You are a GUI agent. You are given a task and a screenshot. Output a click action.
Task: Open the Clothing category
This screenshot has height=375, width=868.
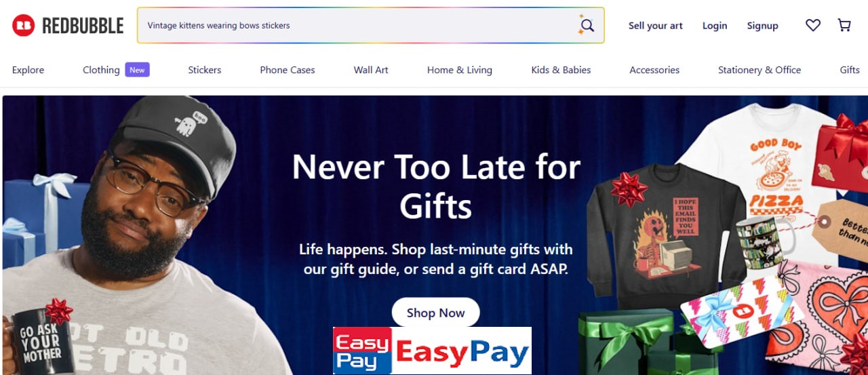(101, 70)
